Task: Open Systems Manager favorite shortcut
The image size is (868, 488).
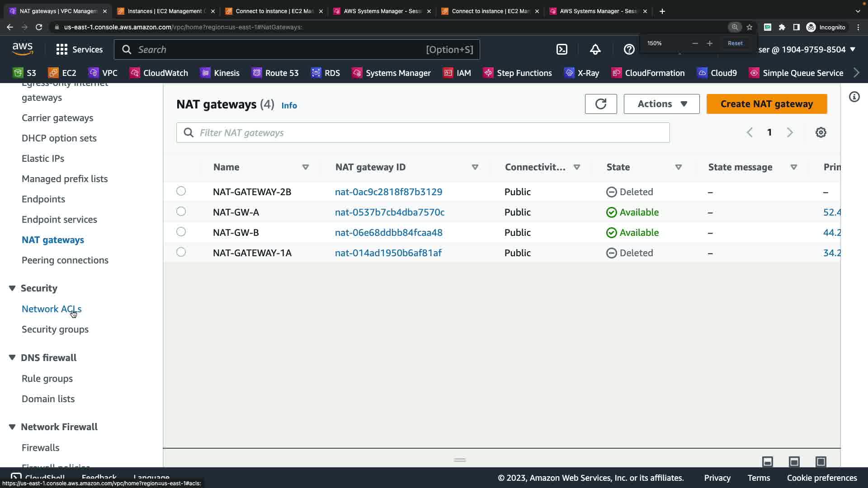Action: pos(392,73)
